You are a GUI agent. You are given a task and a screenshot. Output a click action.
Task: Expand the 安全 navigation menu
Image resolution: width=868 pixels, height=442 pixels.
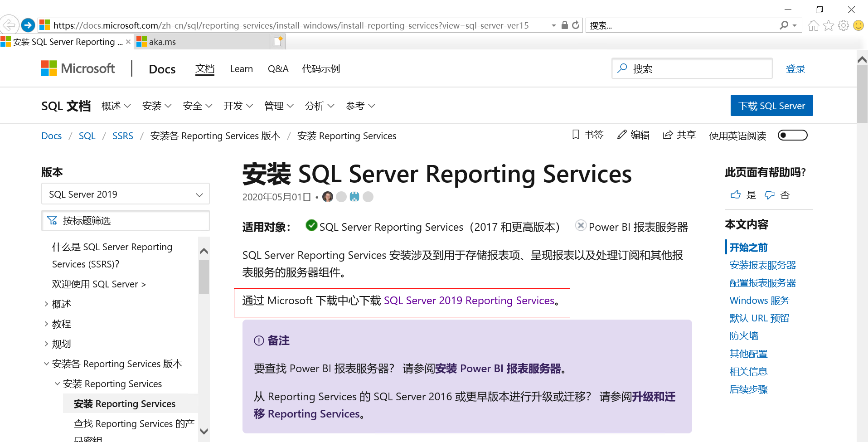click(x=198, y=106)
